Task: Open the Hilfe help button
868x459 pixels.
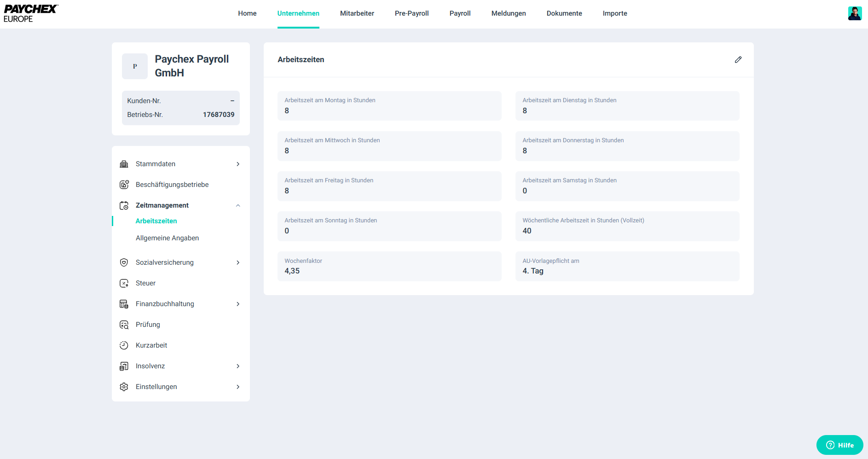Action: (x=839, y=445)
